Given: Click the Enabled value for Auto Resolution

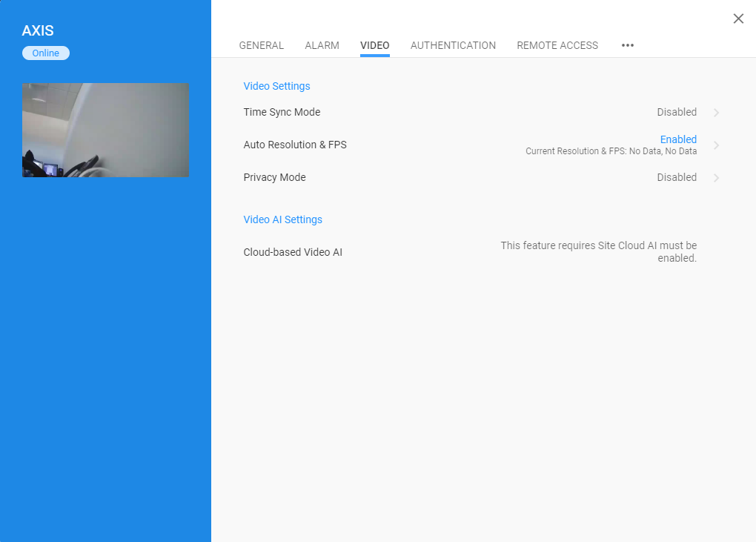Looking at the screenshot, I should click(678, 139).
